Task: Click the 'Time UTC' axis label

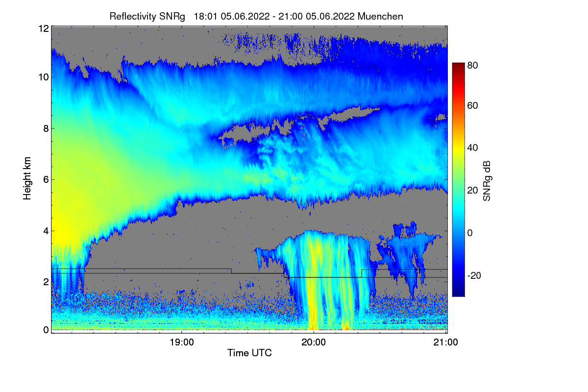Action: (249, 353)
